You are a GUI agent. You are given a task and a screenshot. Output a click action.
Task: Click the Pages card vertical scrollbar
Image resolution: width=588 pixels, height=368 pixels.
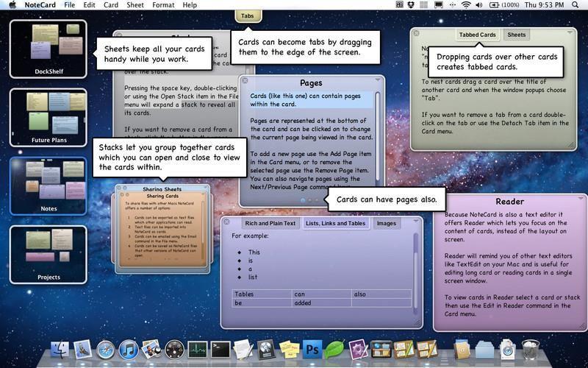(x=379, y=140)
